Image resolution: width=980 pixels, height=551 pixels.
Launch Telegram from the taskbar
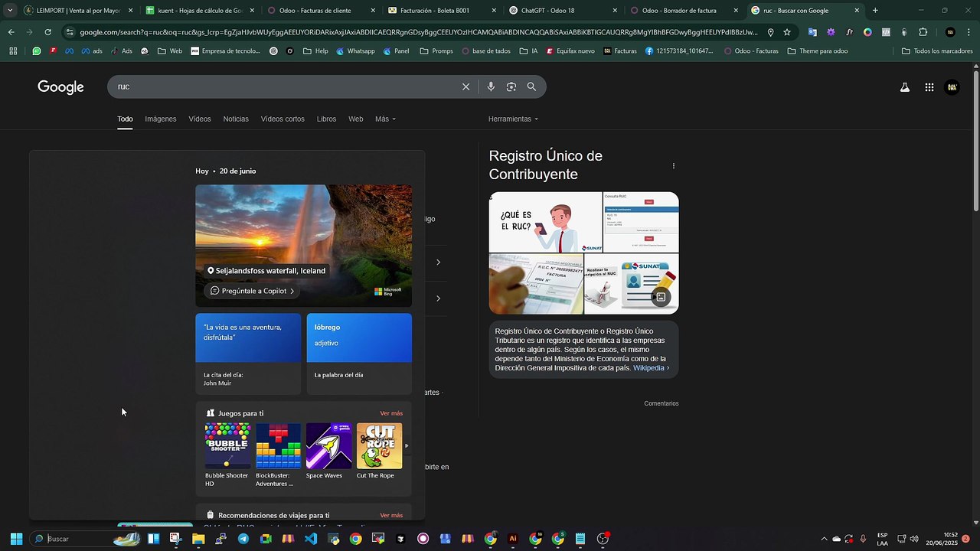[x=243, y=539]
